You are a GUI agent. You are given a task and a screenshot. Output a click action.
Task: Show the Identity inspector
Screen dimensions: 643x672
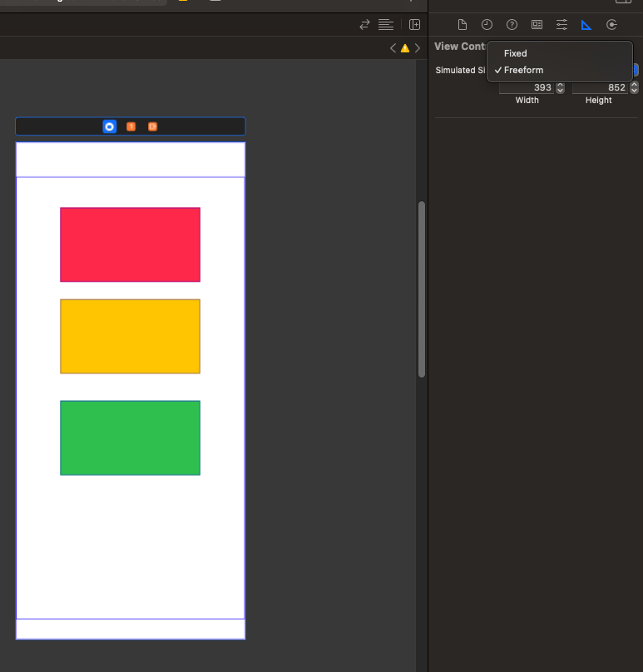pyautogui.click(x=537, y=25)
